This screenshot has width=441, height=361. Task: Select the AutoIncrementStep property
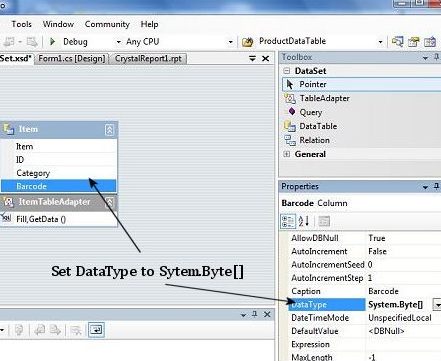[365, 278]
